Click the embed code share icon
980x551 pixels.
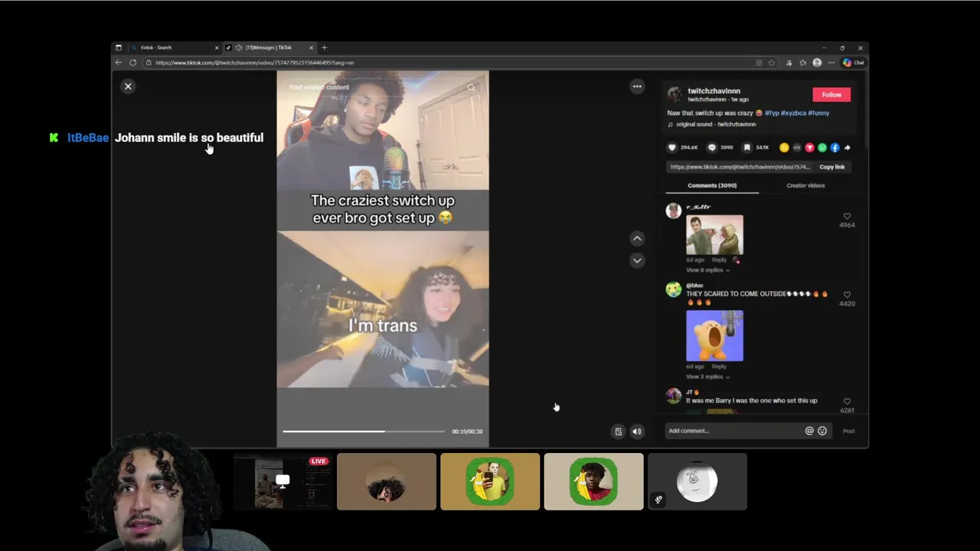click(x=797, y=148)
